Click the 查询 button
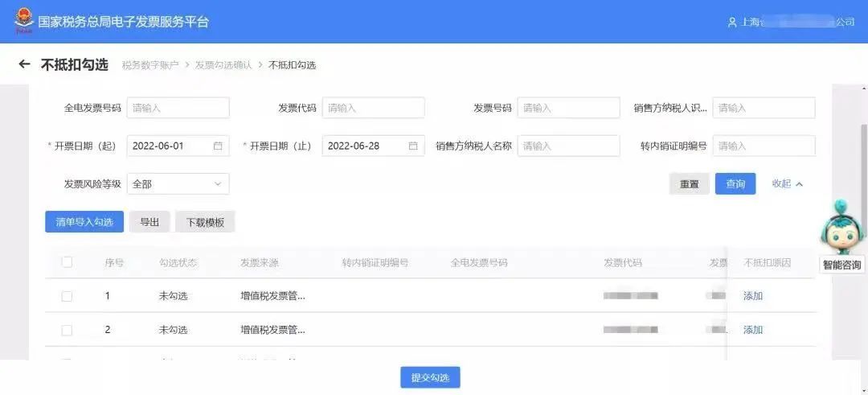 point(735,184)
